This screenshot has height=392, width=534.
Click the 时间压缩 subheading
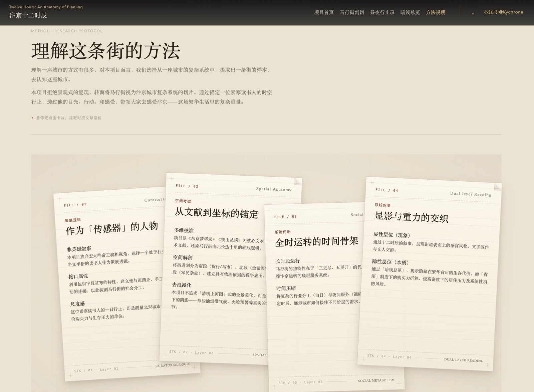click(286, 288)
